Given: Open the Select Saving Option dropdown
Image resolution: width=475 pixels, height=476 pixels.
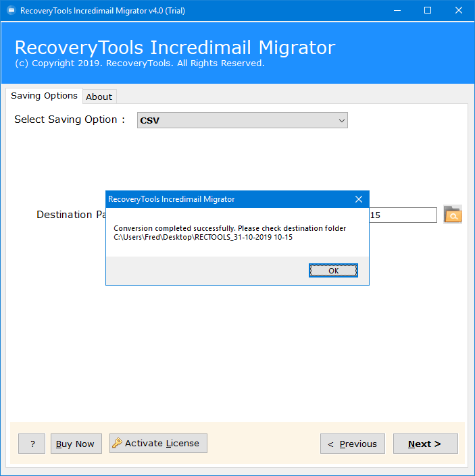Looking at the screenshot, I should coord(243,120).
